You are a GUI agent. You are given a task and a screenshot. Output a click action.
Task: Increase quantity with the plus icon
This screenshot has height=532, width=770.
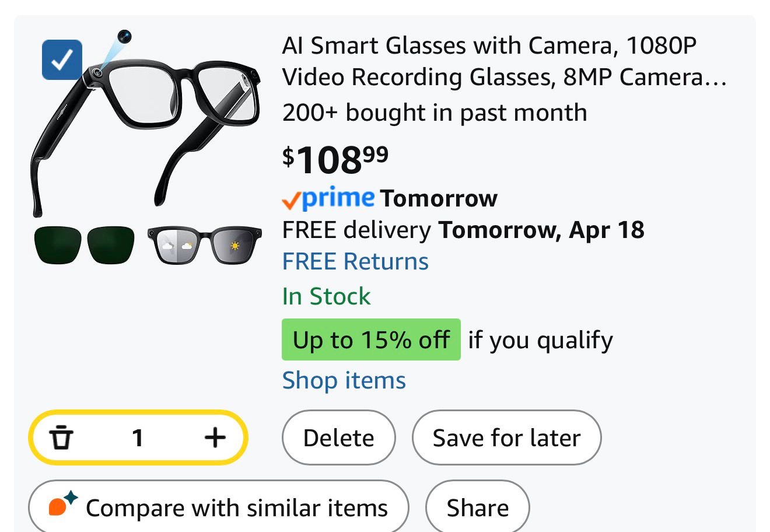pyautogui.click(x=215, y=437)
